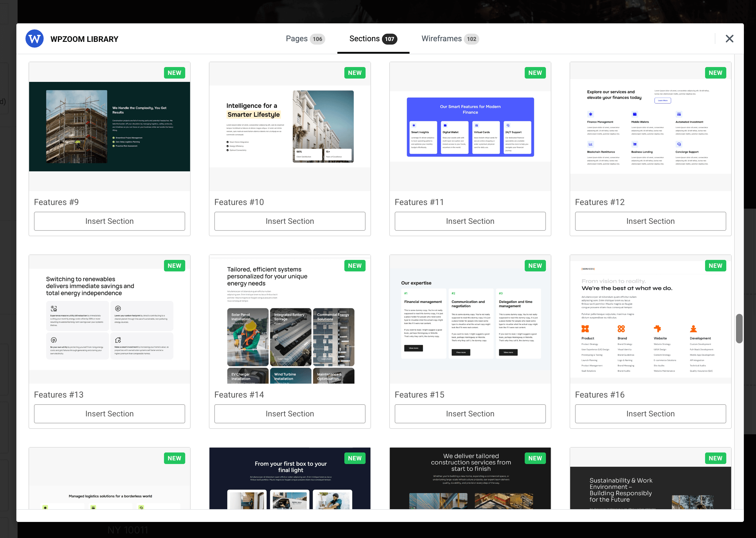Click the NEW badge on Features #15
The width and height of the screenshot is (756, 538).
pyautogui.click(x=535, y=266)
